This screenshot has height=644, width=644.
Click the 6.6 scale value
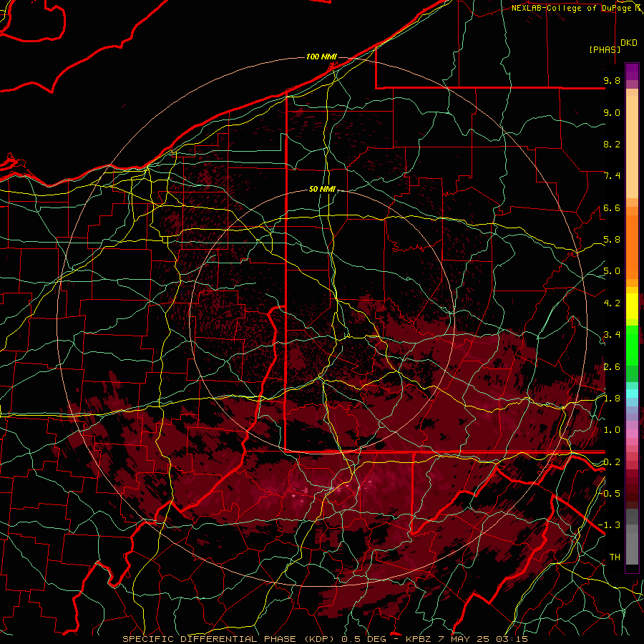(x=612, y=208)
